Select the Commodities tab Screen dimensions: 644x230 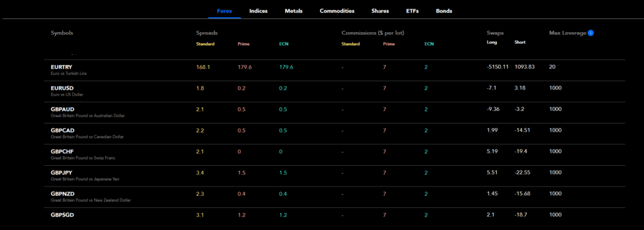[x=337, y=11]
